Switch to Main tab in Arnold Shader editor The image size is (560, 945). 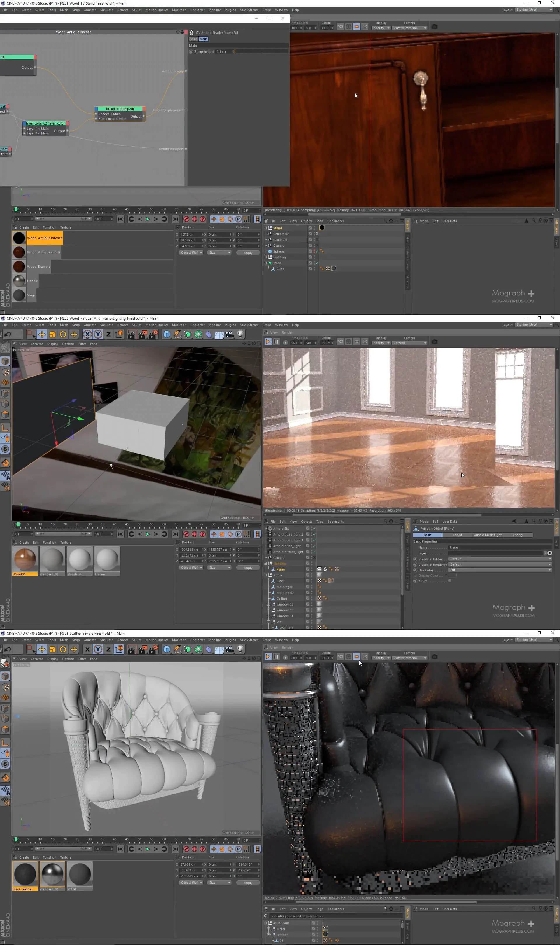point(203,39)
